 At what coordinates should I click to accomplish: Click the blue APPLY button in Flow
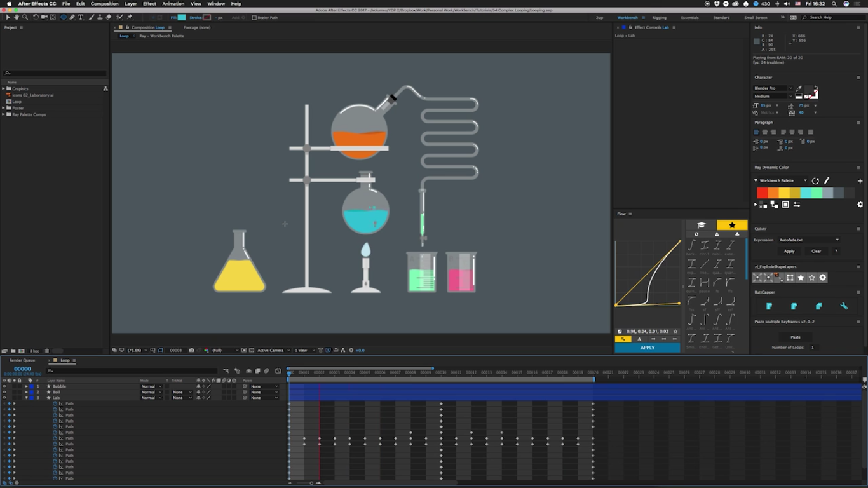point(647,348)
